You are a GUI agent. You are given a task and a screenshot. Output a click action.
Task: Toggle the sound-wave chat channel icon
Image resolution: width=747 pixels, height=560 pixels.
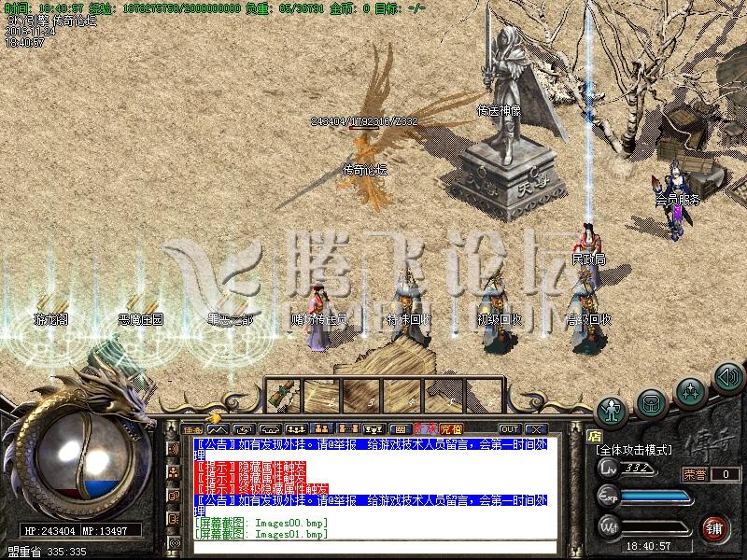pyautogui.click(x=174, y=449)
